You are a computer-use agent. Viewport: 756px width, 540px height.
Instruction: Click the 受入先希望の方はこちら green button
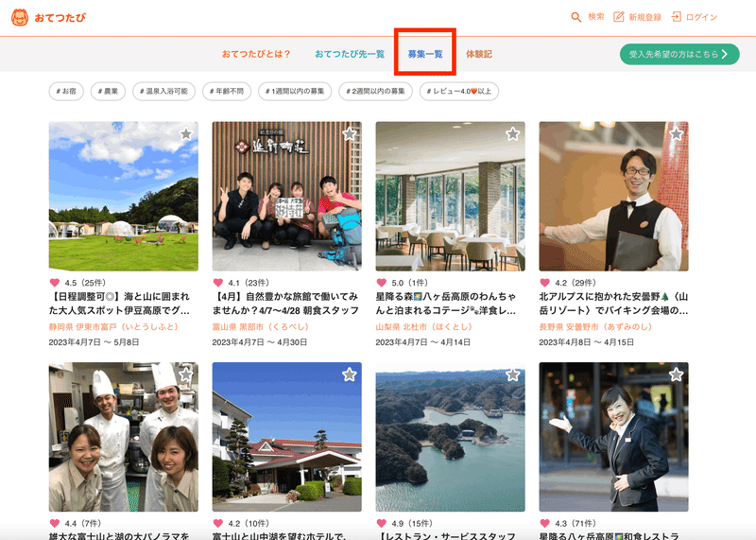tap(679, 54)
